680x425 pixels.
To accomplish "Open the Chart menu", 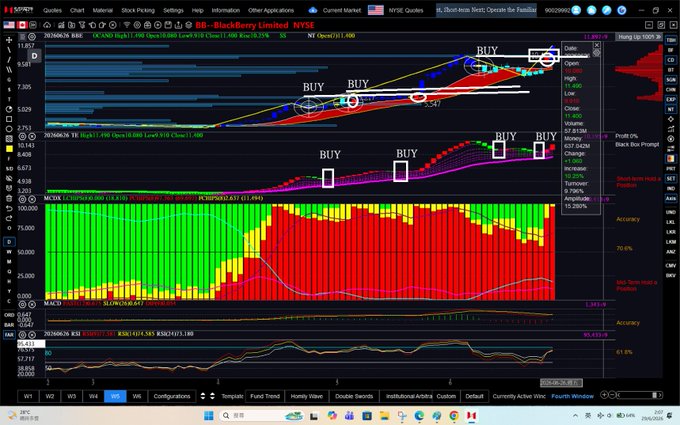I will coord(77,10).
